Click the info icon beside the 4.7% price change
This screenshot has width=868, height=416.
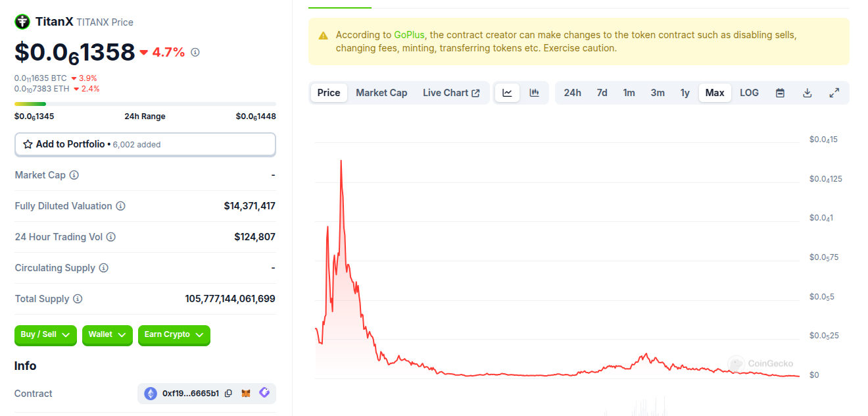click(195, 52)
